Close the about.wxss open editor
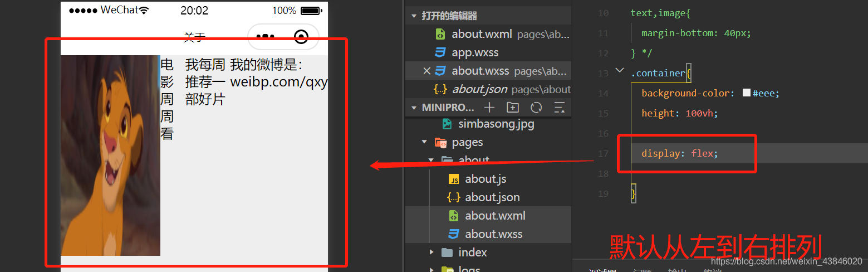 (x=427, y=71)
